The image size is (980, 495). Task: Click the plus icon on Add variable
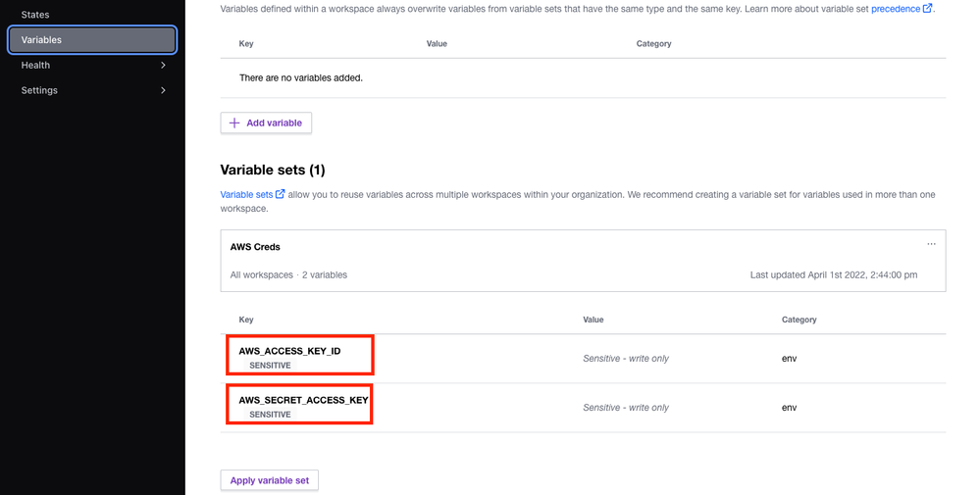tap(234, 124)
